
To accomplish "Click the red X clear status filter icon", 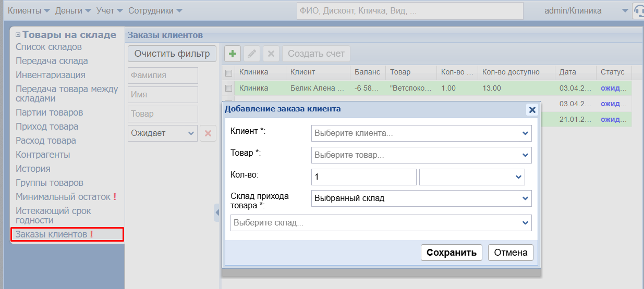I will pyautogui.click(x=208, y=133).
